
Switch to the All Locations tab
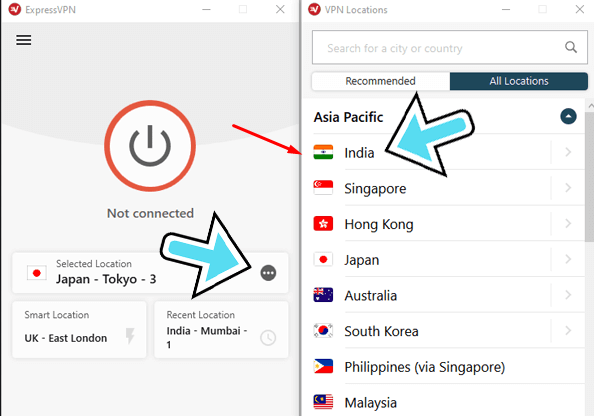tap(519, 81)
